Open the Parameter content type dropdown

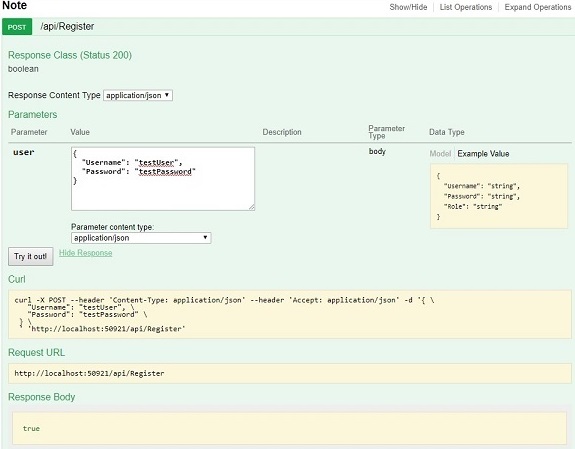tap(141, 238)
